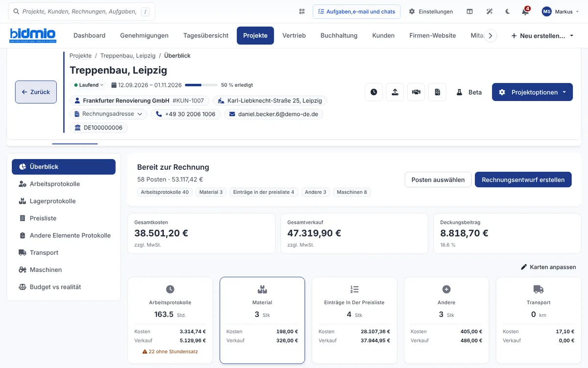
Task: Click the 50 % erledigt progress bar
Action: click(x=201, y=85)
